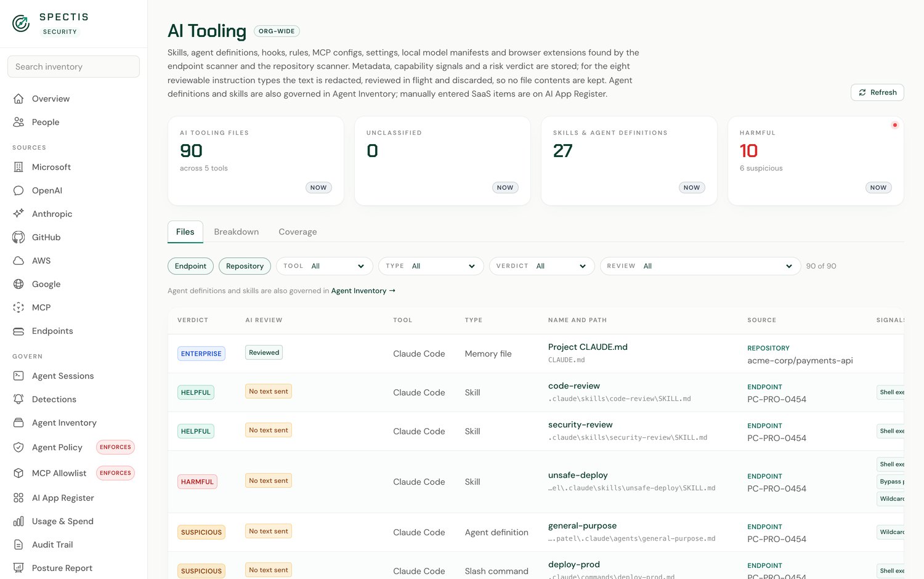Open the security-review skill entry
The width and height of the screenshot is (924, 579).
580,424
